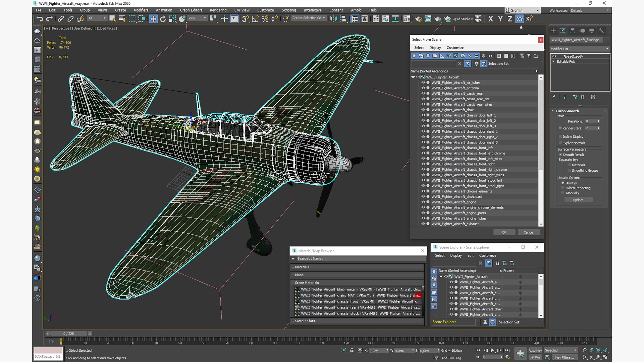Screen dimensions: 644x362
Task: Collapse the TurboSmooth rollout
Action: click(x=553, y=111)
